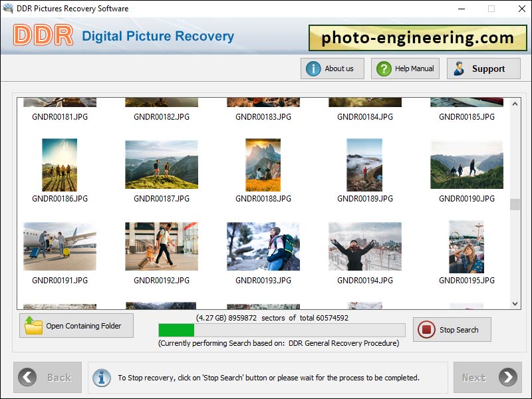Click the right arrow icon on Next button

point(507,377)
